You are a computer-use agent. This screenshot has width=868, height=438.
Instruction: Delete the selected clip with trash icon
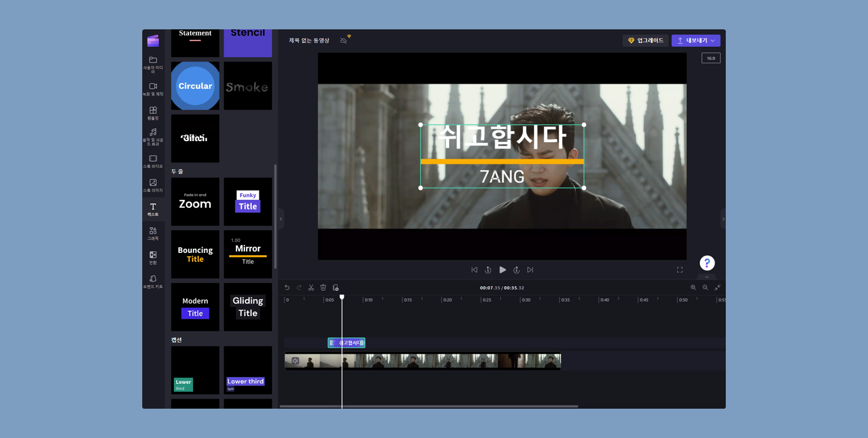(323, 287)
